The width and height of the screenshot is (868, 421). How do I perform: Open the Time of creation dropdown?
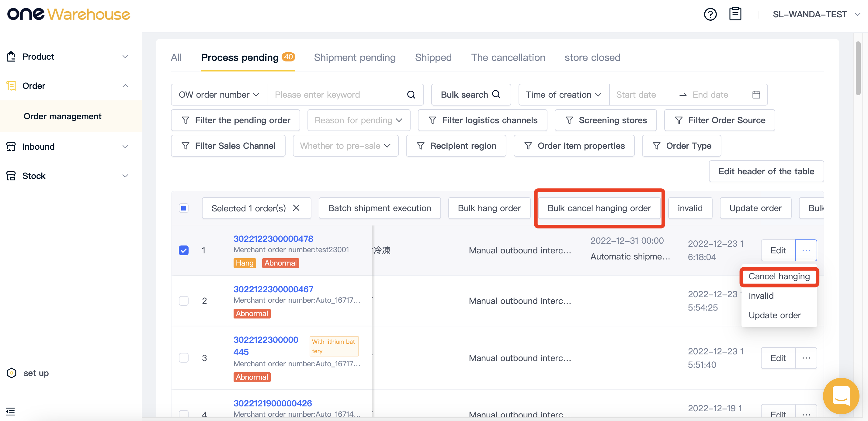564,95
